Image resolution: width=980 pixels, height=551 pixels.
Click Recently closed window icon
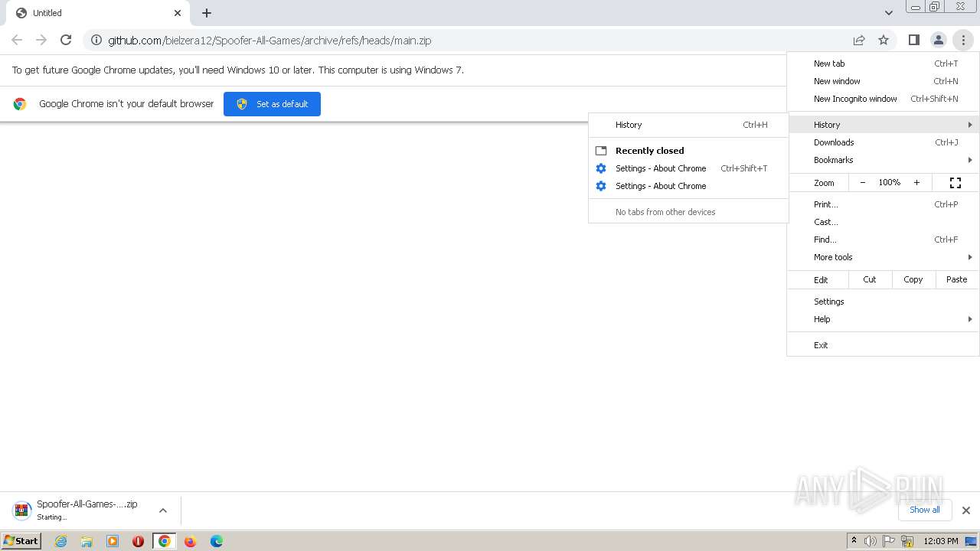[x=601, y=151]
